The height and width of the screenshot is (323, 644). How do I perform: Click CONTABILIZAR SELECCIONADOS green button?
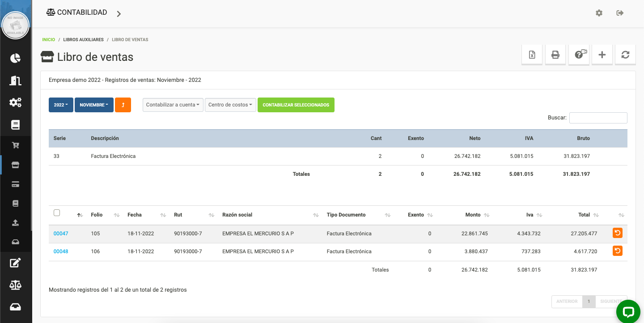(296, 105)
